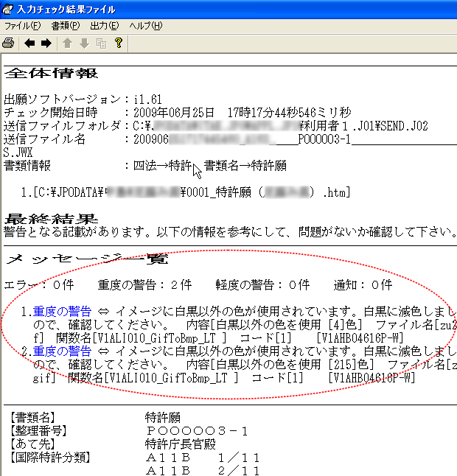This screenshot has height=476, width=457.
Task: Go forward with the right arrow icon
Action: pyautogui.click(x=46, y=43)
